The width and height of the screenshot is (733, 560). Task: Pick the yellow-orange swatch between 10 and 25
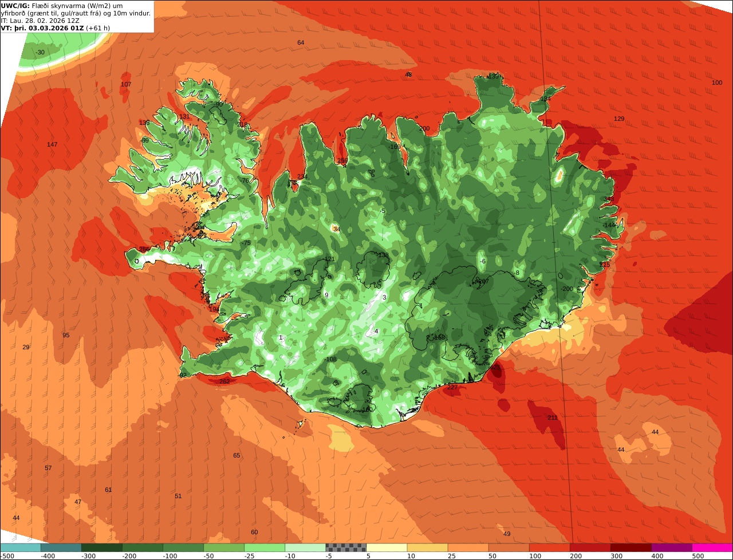point(427,547)
